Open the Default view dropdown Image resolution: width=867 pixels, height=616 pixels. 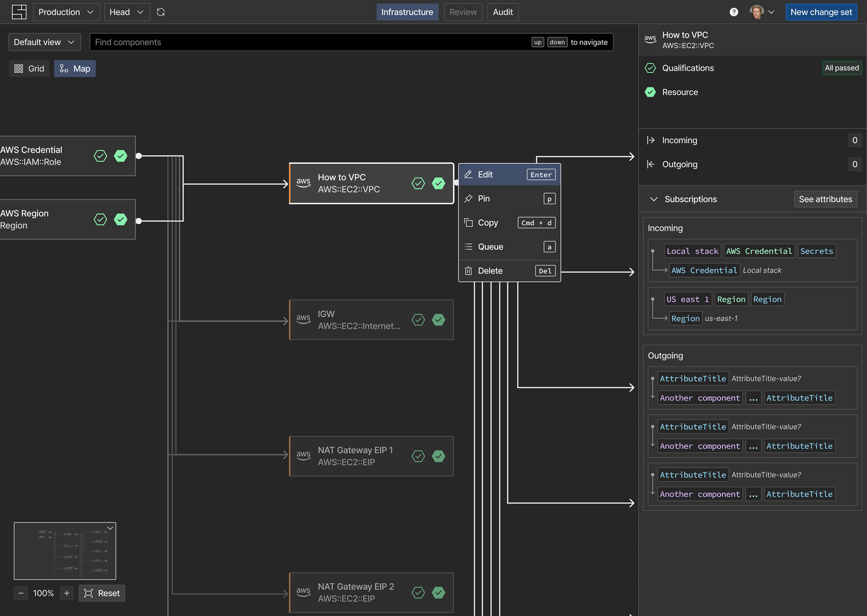pyautogui.click(x=44, y=42)
